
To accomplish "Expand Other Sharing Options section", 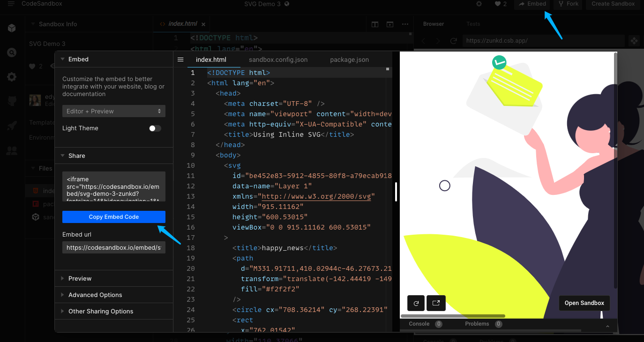I will 114,311.
